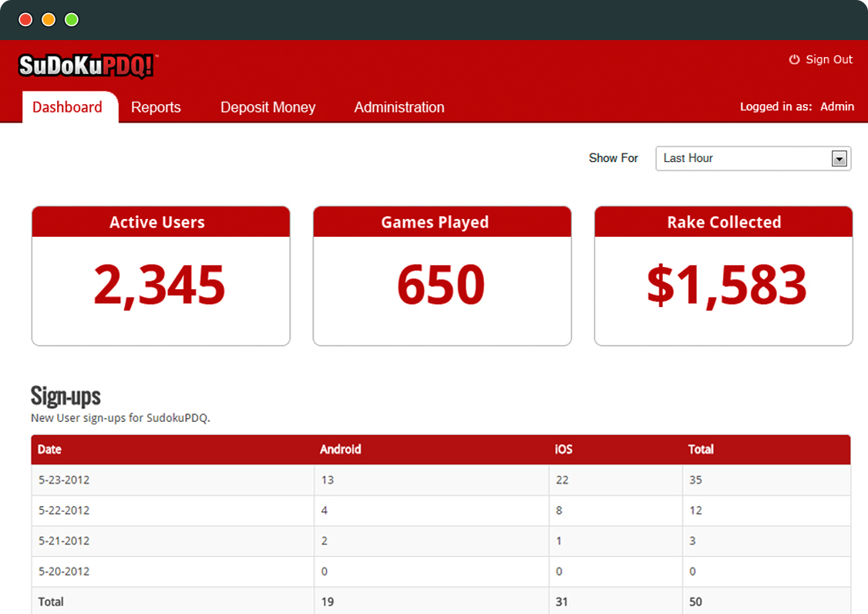Viewport: 868px width, 614px height.
Task: Open the Administration tab
Action: point(399,107)
